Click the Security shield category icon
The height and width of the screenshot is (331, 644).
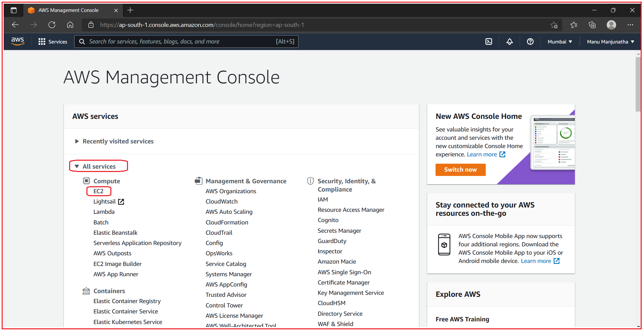pos(310,181)
